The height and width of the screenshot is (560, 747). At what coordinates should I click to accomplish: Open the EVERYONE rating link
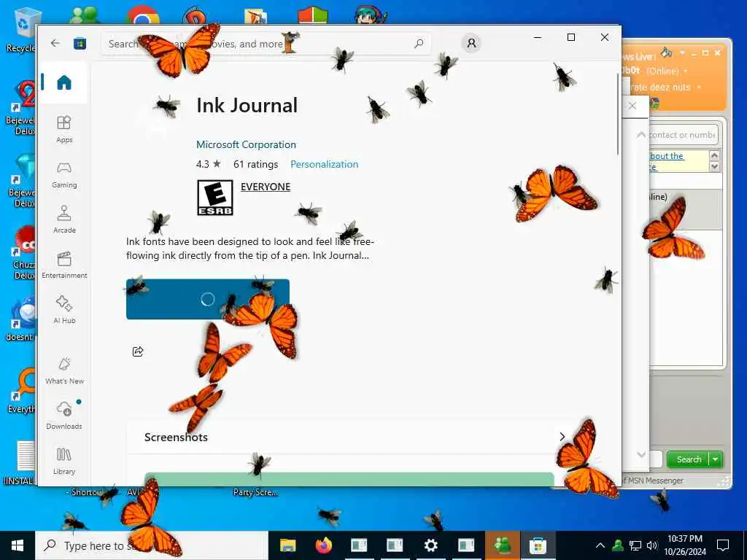[x=266, y=187]
